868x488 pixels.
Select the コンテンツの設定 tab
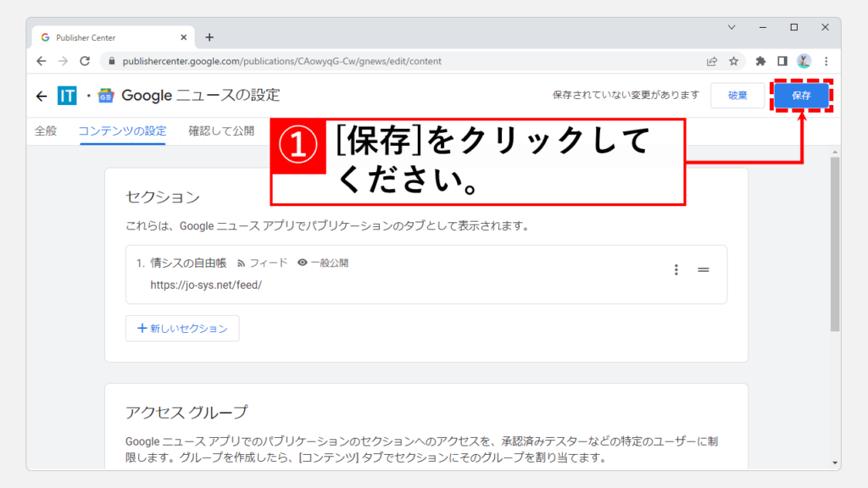[122, 131]
